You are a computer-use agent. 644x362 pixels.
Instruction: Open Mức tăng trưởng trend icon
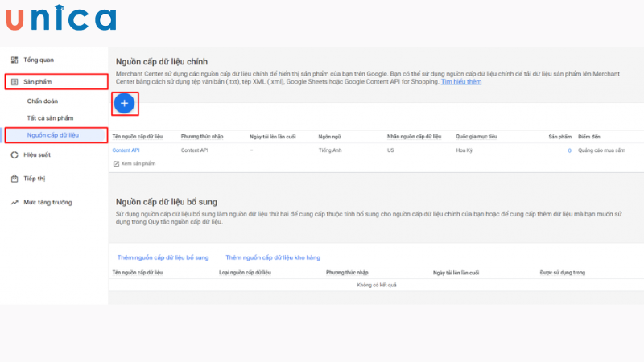14,203
